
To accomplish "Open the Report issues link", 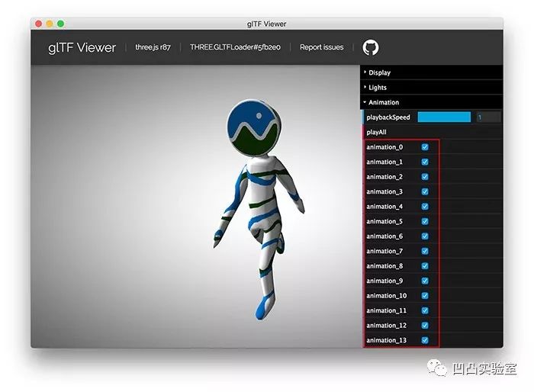I will pyautogui.click(x=321, y=47).
